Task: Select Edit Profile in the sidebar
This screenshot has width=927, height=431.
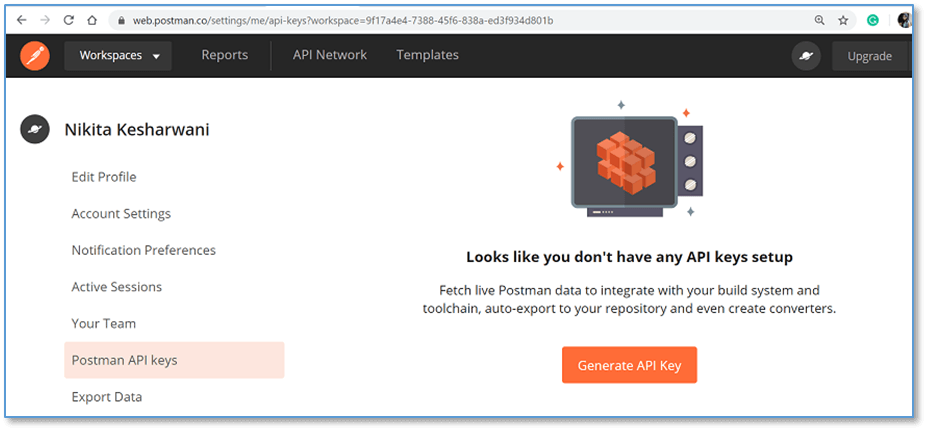Action: click(104, 177)
